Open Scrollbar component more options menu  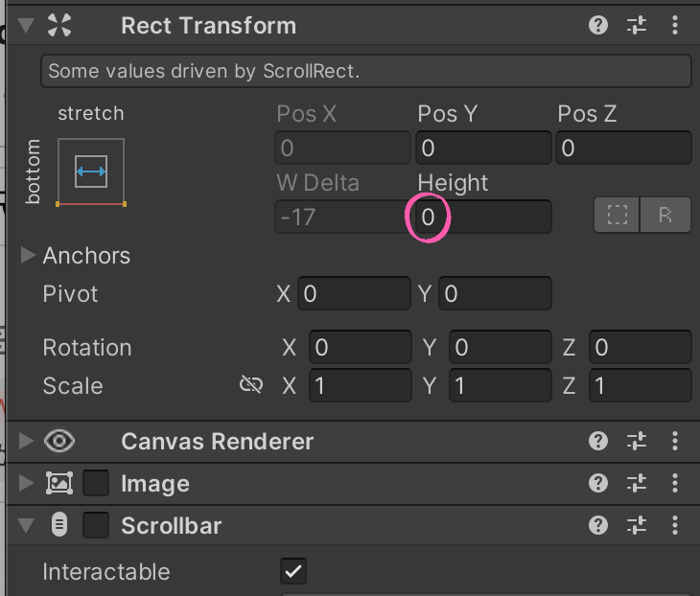(675, 525)
